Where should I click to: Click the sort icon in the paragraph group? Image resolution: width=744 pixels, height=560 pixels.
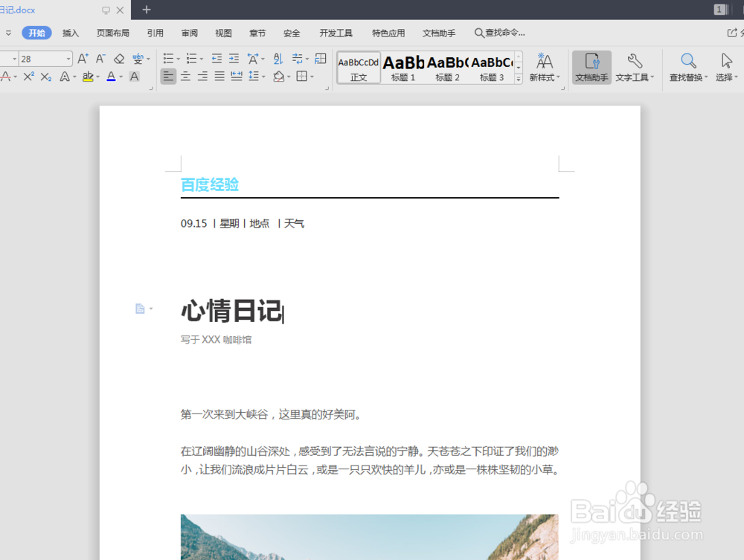pyautogui.click(x=278, y=58)
